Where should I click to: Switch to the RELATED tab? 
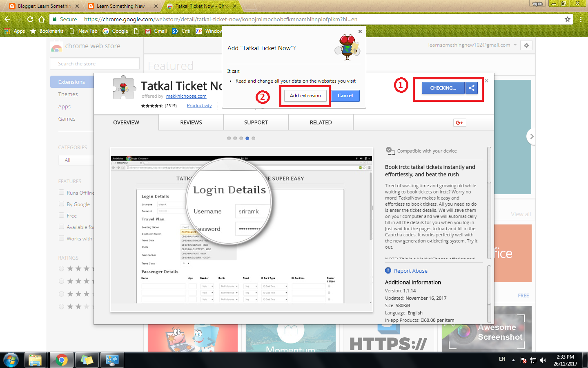point(321,123)
